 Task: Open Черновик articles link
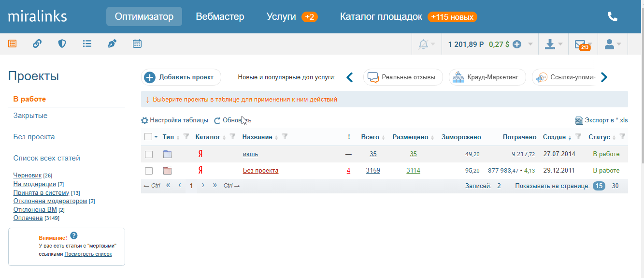click(x=28, y=175)
